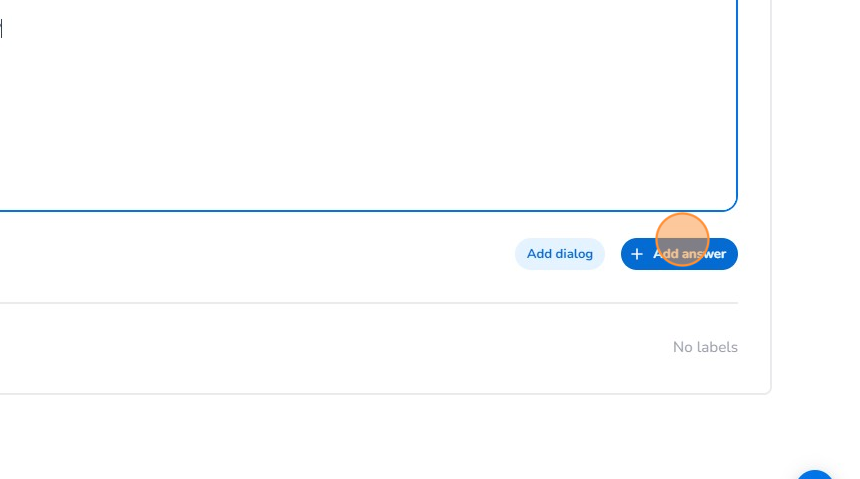Click the white plus sign beside Add answer
This screenshot has height=479, width=860.
coord(637,254)
